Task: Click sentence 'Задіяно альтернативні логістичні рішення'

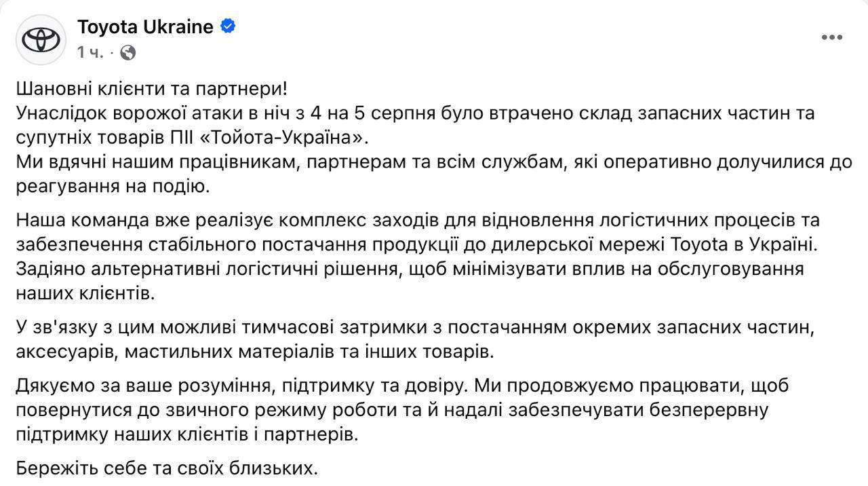Action: (x=410, y=281)
